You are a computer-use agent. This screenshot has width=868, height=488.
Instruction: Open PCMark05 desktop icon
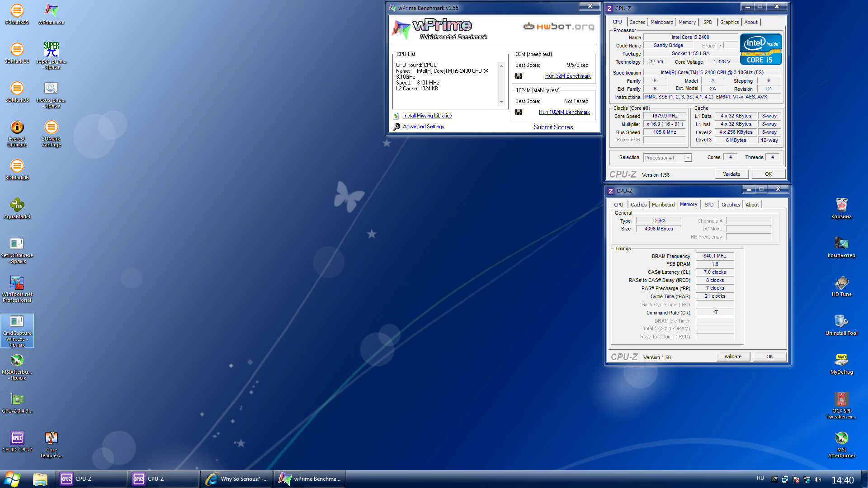tap(17, 14)
